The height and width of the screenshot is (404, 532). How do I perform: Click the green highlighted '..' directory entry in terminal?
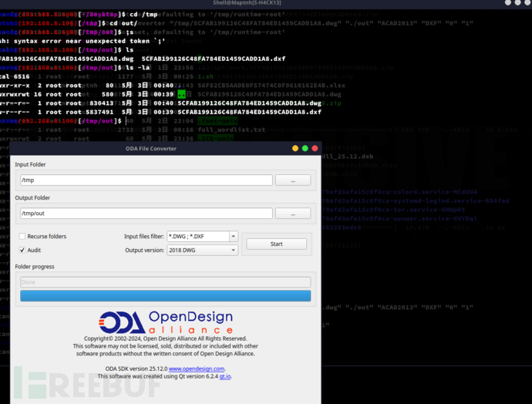pyautogui.click(x=181, y=94)
